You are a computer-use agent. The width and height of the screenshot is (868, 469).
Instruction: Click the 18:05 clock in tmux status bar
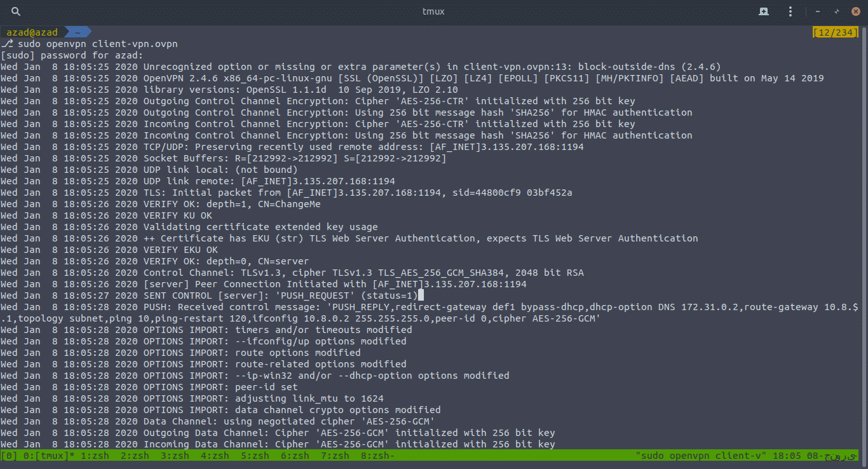click(787, 456)
